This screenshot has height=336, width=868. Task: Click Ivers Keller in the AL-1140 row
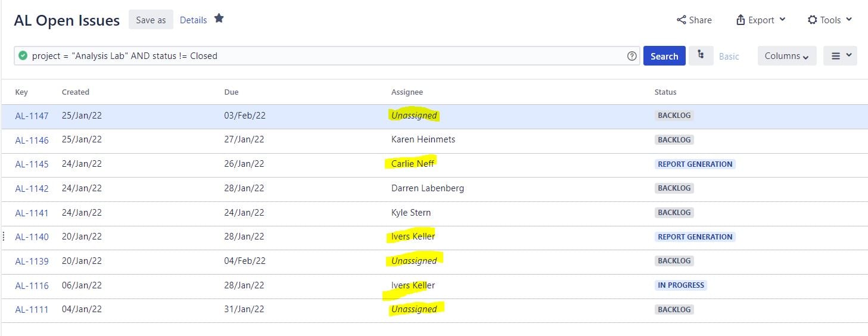tap(413, 236)
